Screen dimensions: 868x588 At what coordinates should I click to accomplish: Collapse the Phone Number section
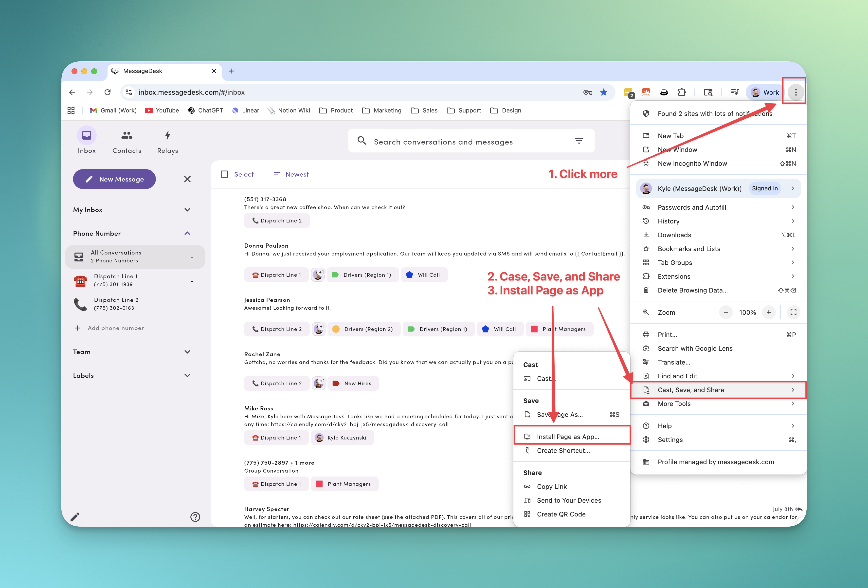[x=187, y=233]
